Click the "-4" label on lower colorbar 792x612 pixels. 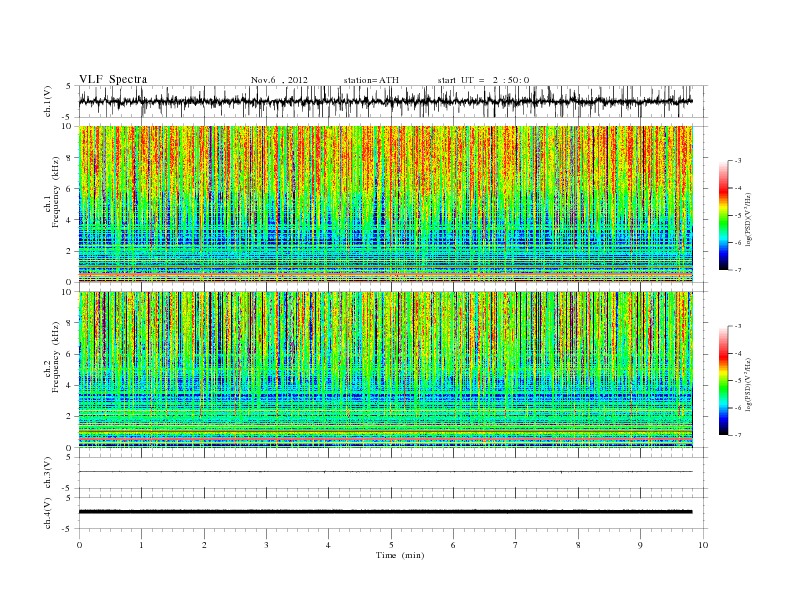[738, 353]
